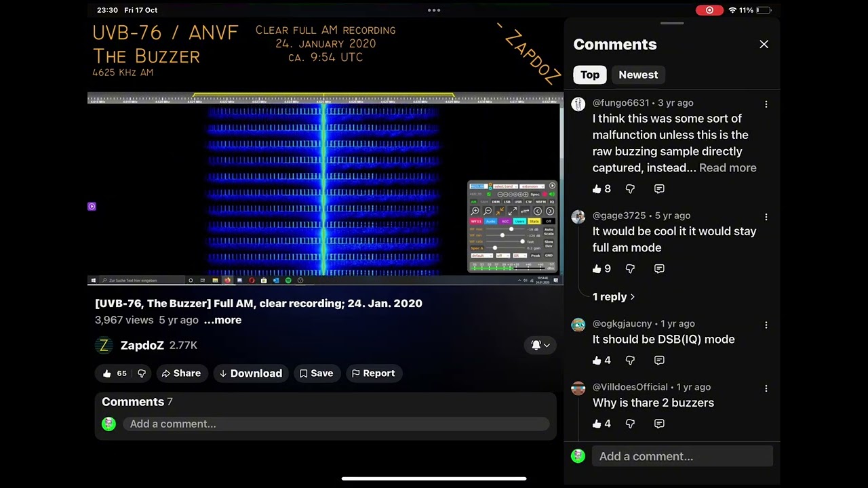The width and height of the screenshot is (868, 488).
Task: Open the @gage3725 profile picture
Action: 578,217
